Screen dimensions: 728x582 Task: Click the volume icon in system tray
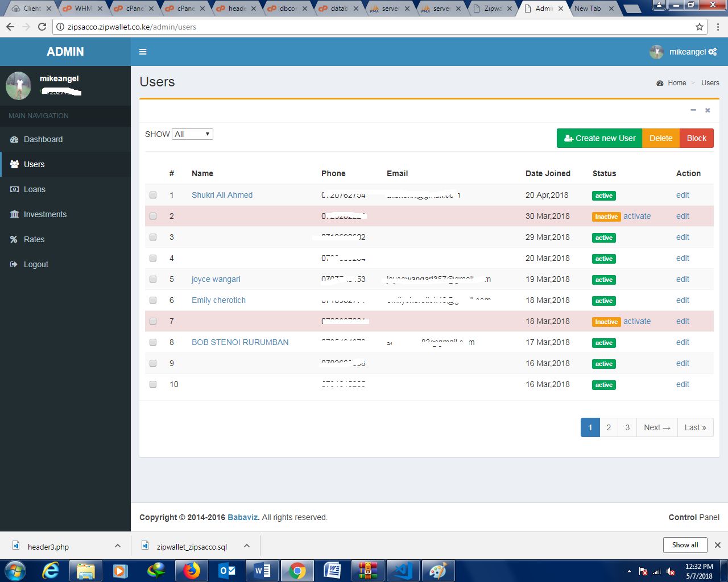pos(671,571)
